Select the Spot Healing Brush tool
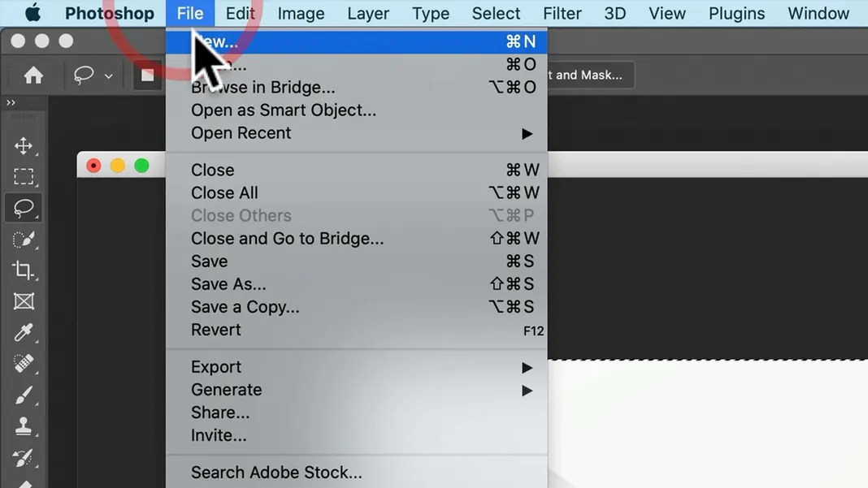The width and height of the screenshot is (868, 488). click(24, 364)
